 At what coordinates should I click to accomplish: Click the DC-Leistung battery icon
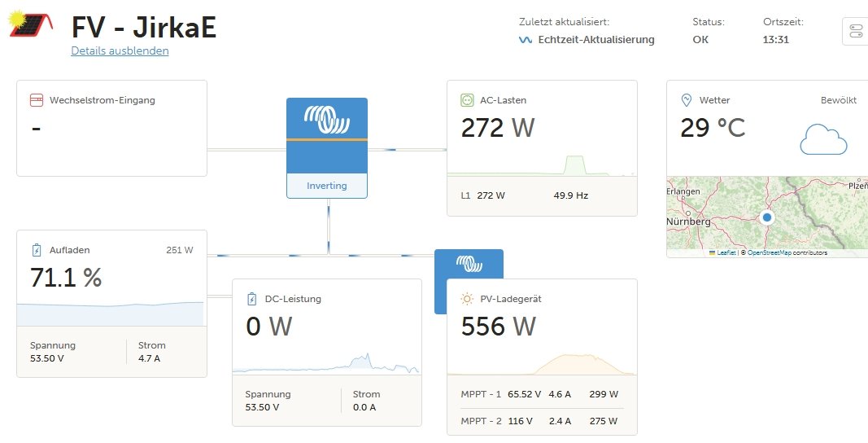point(252,299)
